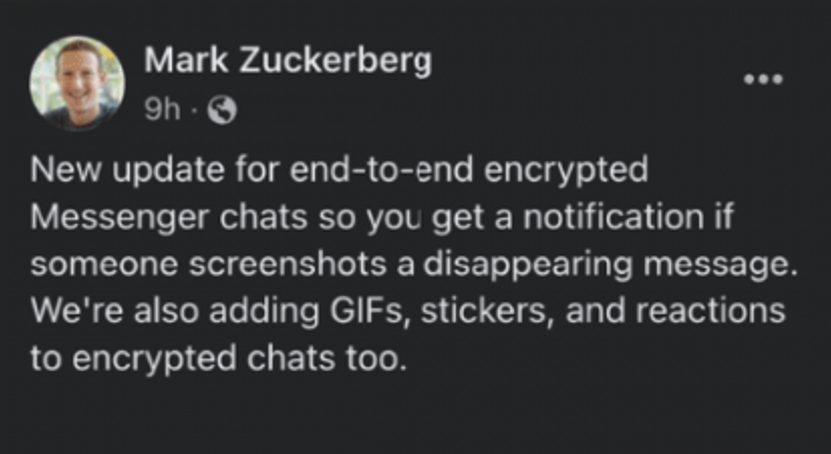Click the globe public audience icon
The width and height of the screenshot is (831, 454).
[x=220, y=112]
